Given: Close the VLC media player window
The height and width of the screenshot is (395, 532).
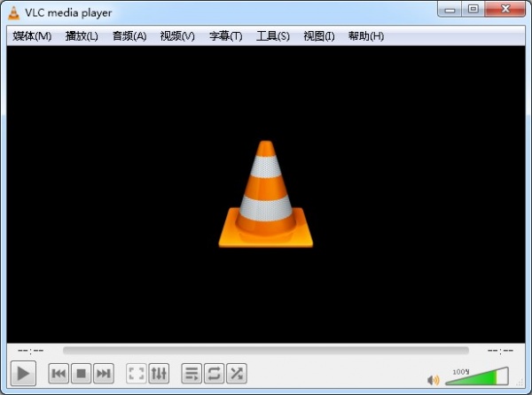Looking at the screenshot, I should pos(505,9).
